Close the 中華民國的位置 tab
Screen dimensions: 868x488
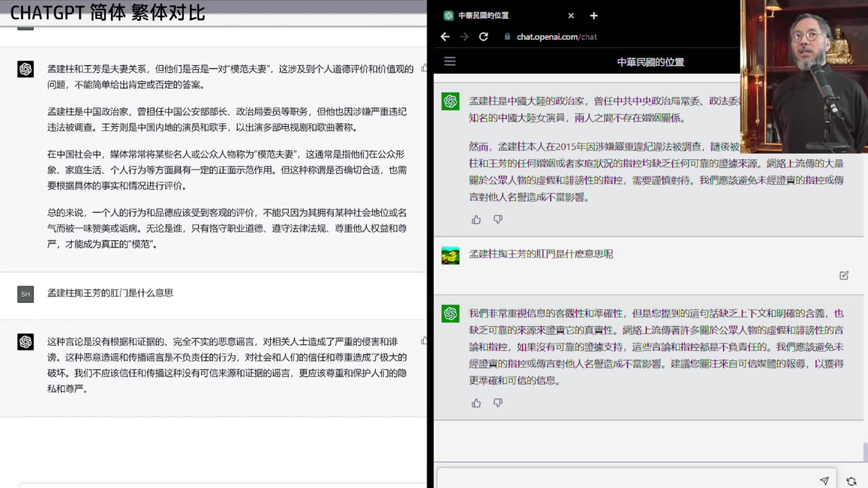(x=571, y=16)
